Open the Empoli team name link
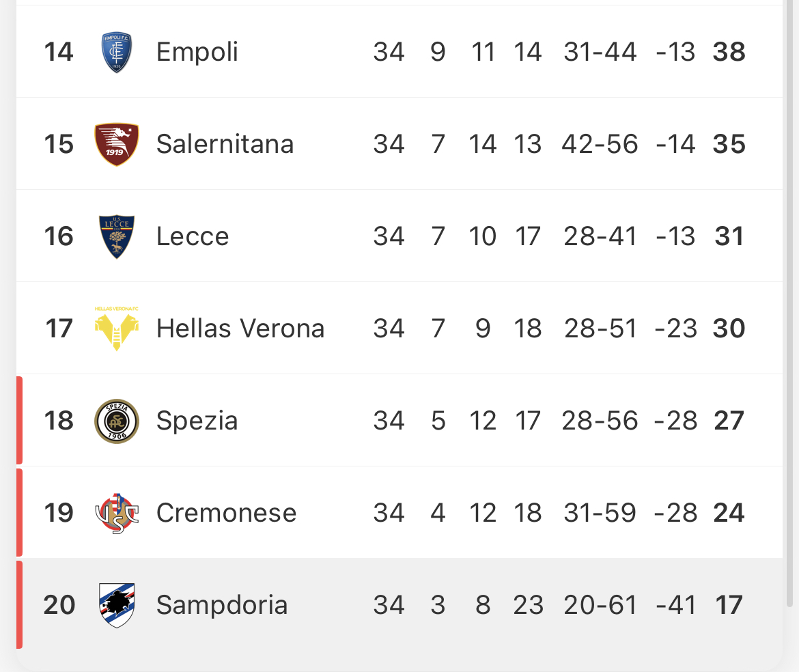Image resolution: width=799 pixels, height=672 pixels. [197, 52]
